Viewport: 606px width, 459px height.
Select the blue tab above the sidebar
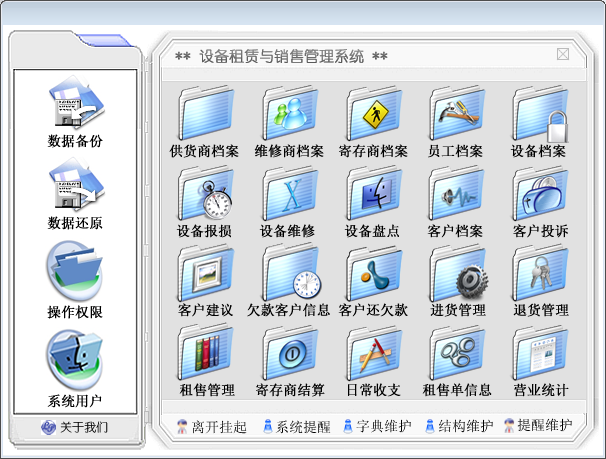[x=107, y=40]
